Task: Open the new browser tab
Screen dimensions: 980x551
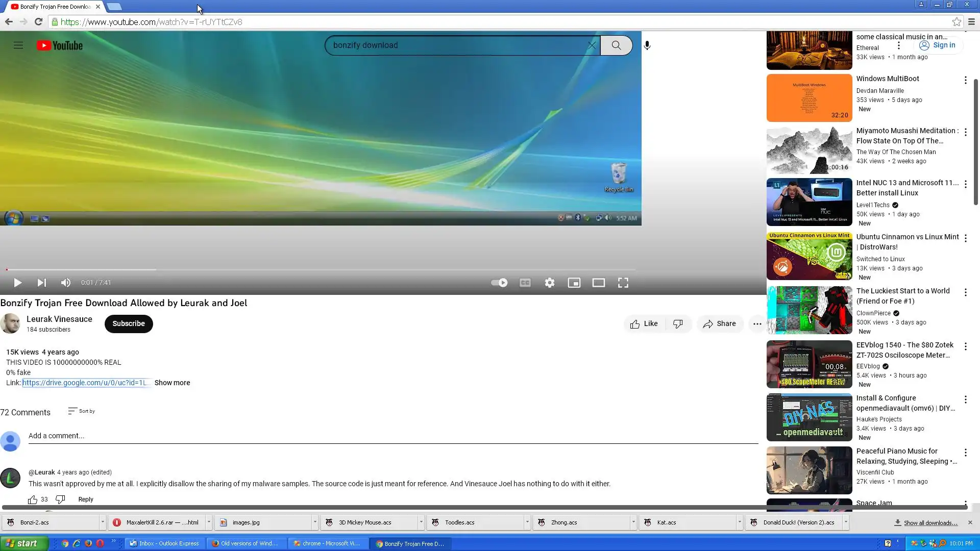Action: click(115, 7)
